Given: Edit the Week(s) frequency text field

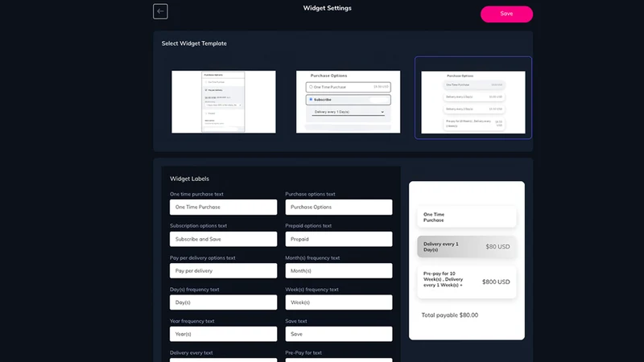Looking at the screenshot, I should tap(338, 302).
